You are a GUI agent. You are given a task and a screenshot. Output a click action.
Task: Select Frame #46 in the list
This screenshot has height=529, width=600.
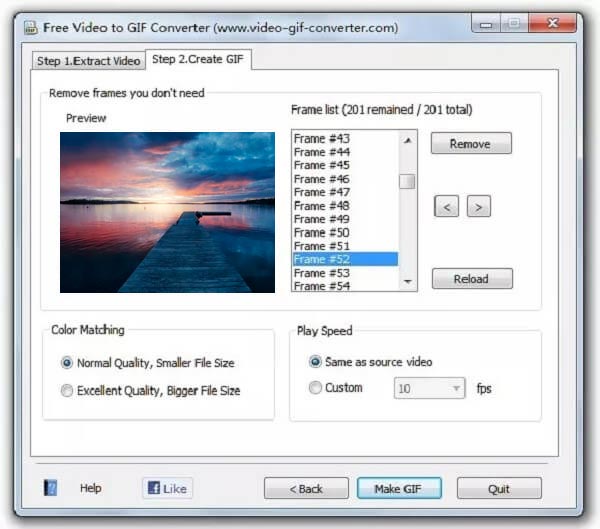pos(345,179)
